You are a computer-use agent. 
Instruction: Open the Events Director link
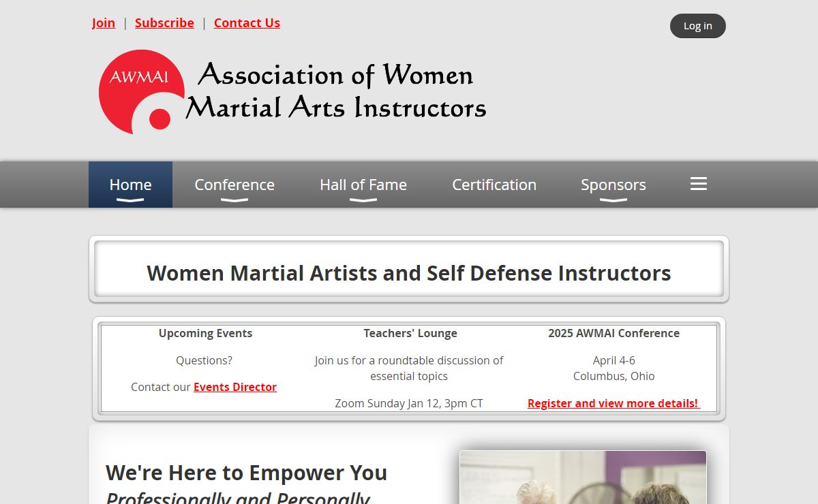coord(235,387)
